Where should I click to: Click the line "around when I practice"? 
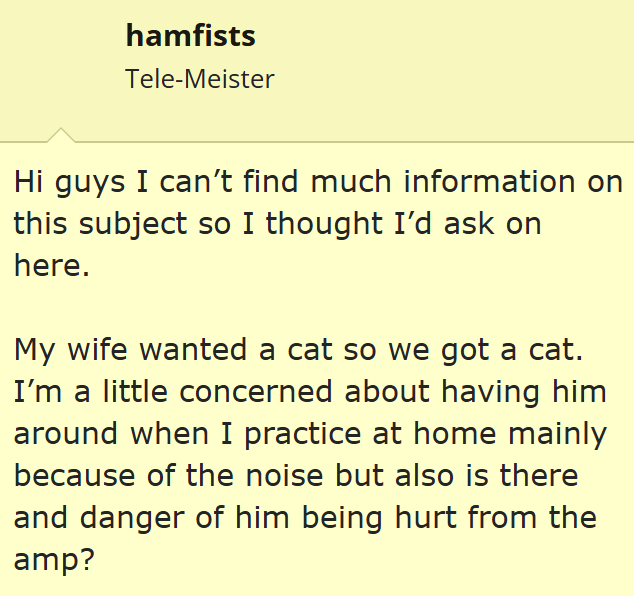tap(310, 434)
